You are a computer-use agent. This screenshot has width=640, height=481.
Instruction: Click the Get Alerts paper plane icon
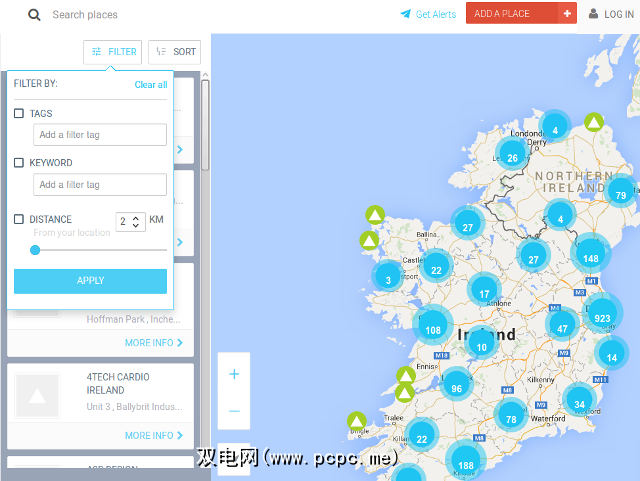tap(405, 15)
